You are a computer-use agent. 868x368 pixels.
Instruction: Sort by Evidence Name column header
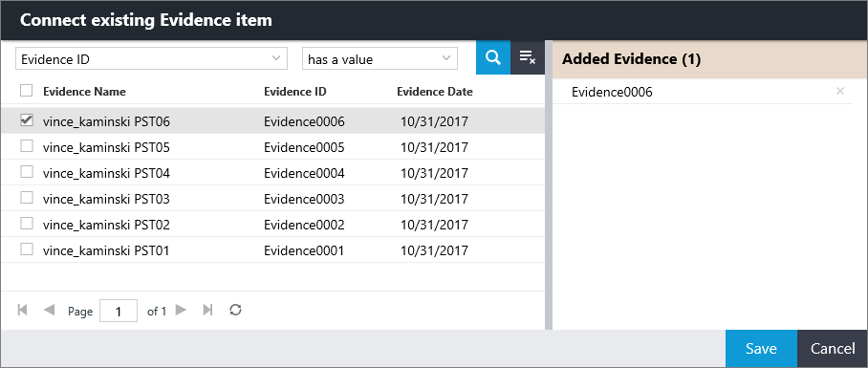(x=85, y=92)
